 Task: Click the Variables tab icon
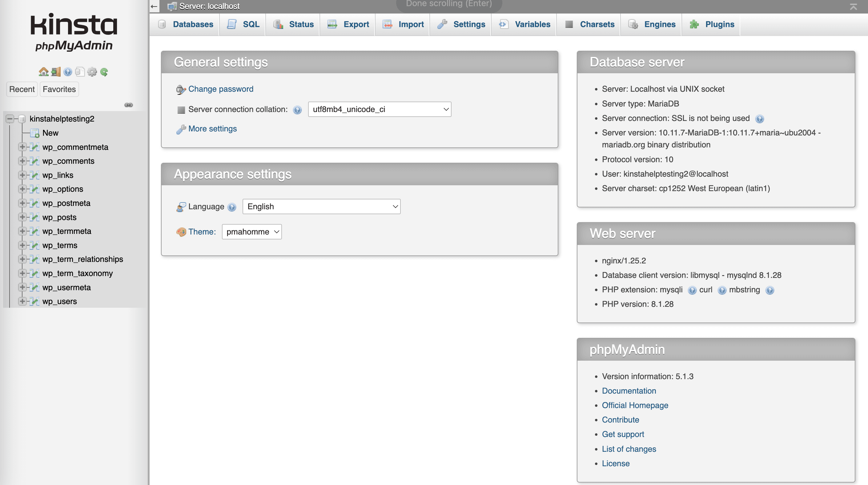pos(505,24)
